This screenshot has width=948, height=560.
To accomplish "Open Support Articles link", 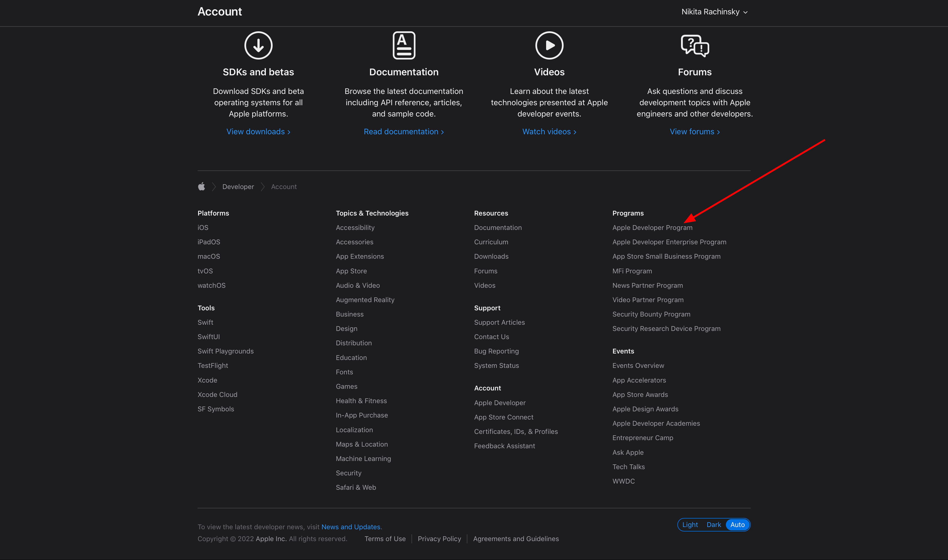I will 499,322.
